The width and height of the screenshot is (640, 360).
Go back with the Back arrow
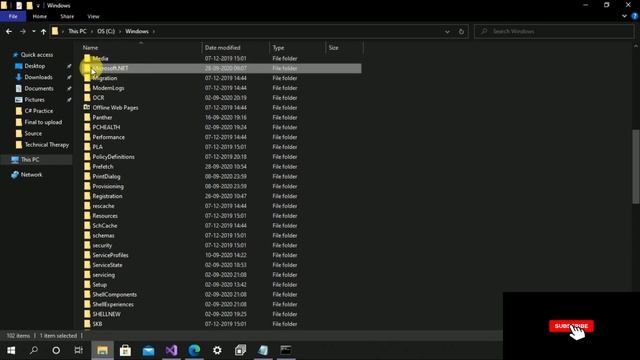coord(9,31)
